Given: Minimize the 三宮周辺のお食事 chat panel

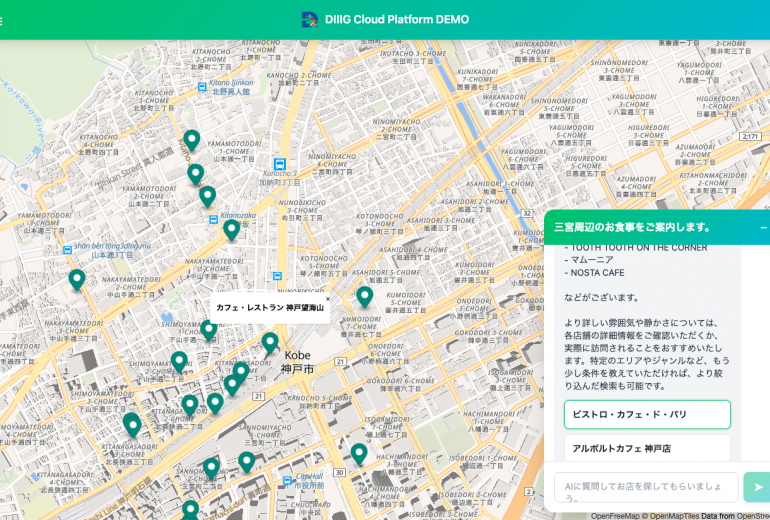Looking at the screenshot, I should (763, 228).
